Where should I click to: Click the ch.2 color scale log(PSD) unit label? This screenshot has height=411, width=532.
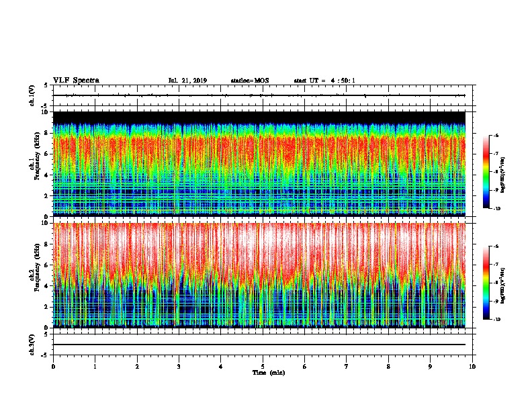[x=502, y=285]
